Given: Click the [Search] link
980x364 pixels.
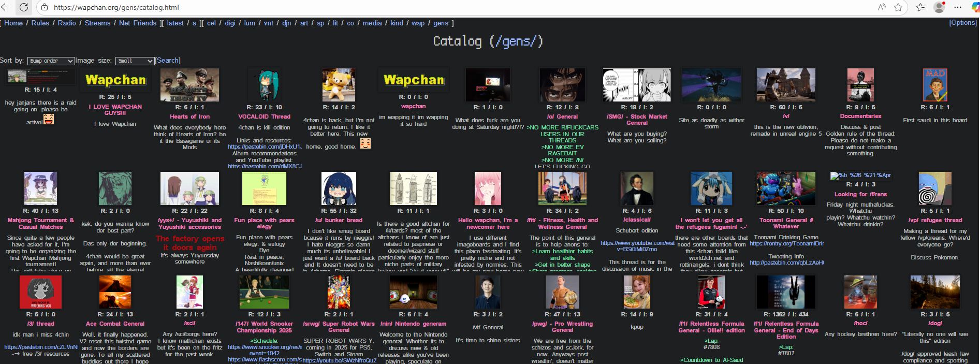Looking at the screenshot, I should [168, 60].
